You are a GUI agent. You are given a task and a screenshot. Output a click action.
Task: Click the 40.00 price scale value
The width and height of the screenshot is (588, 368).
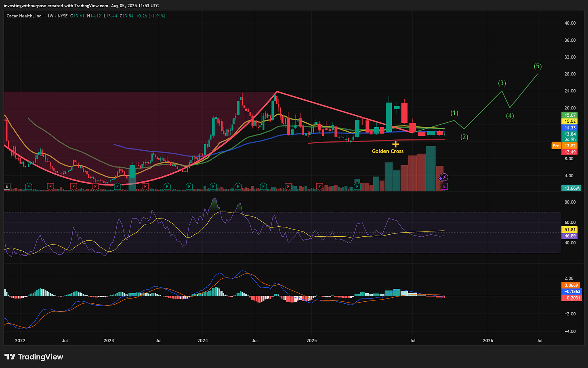pos(570,23)
